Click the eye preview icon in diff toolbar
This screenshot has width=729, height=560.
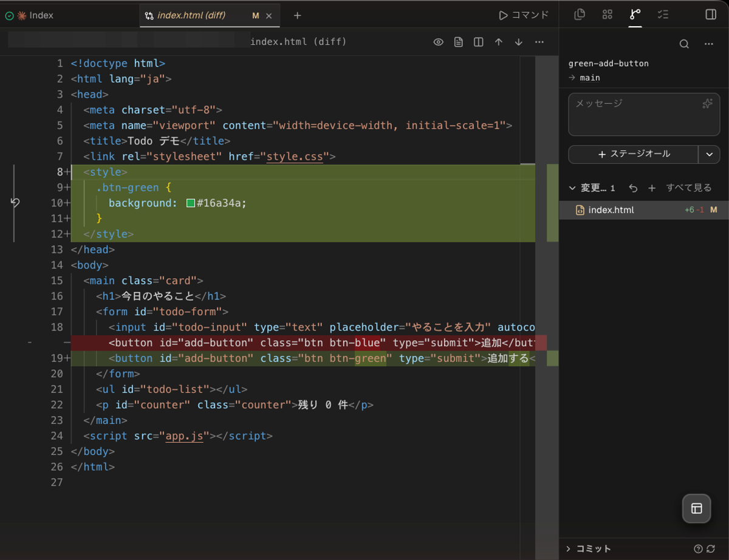click(x=438, y=42)
